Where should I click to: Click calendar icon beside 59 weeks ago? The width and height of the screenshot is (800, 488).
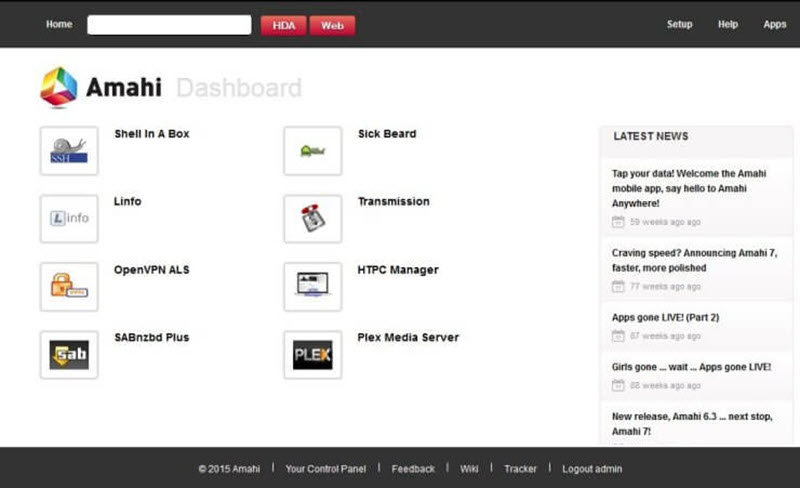[x=618, y=222]
